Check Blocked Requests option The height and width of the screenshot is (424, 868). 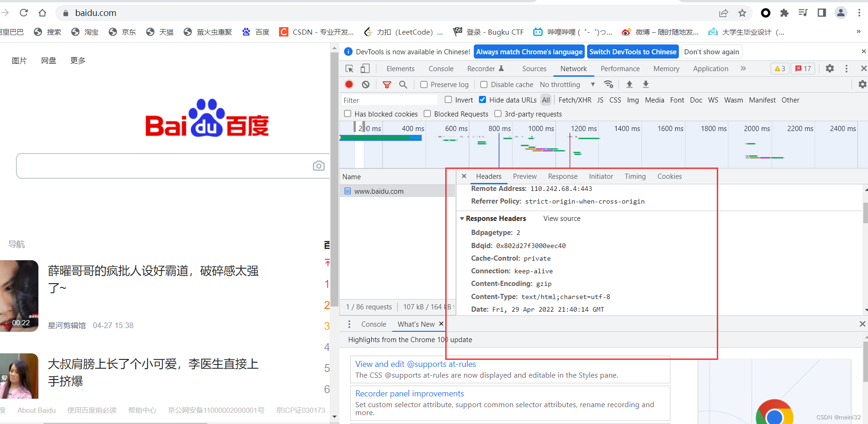click(427, 114)
